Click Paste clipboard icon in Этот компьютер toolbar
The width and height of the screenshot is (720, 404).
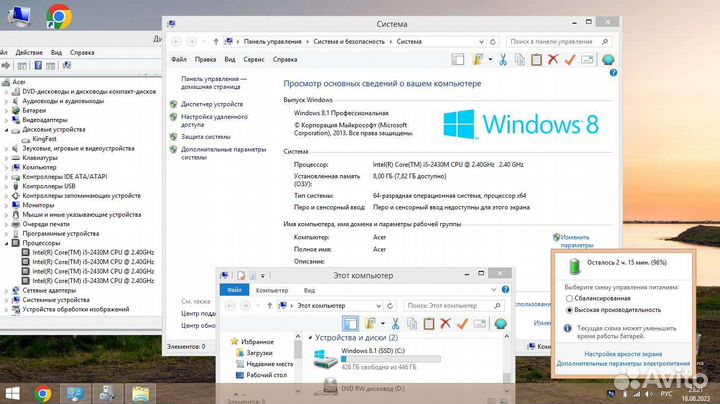[429, 324]
